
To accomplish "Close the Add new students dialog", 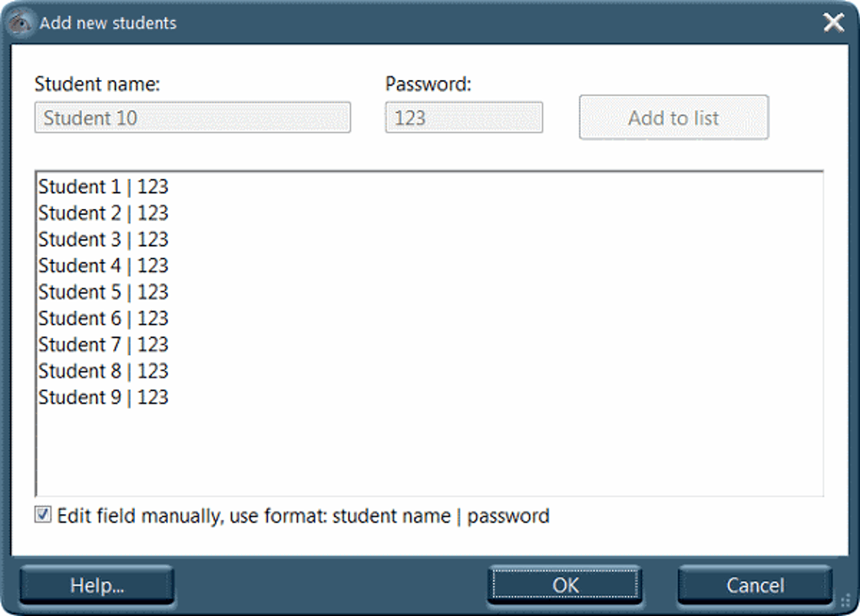I will click(834, 23).
